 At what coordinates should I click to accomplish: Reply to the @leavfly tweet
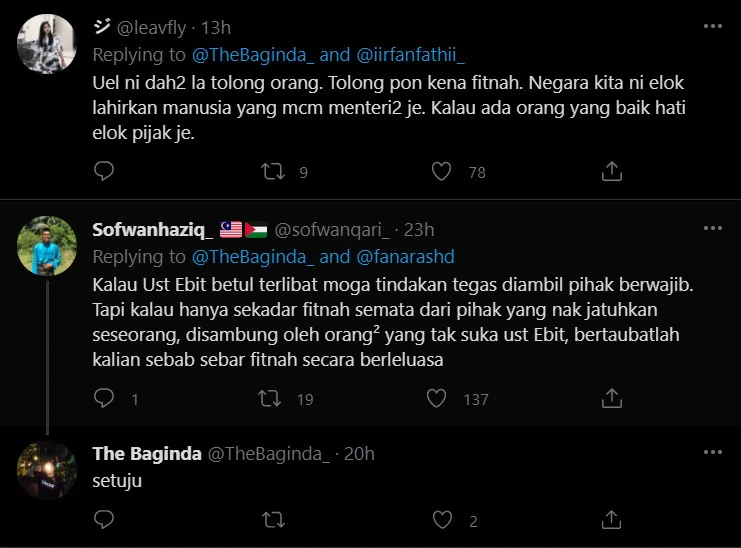[105, 172]
